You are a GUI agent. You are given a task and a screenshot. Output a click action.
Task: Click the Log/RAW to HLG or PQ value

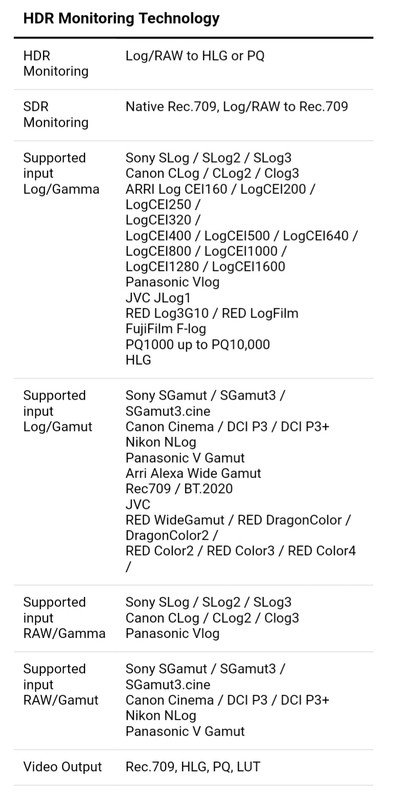click(x=195, y=56)
